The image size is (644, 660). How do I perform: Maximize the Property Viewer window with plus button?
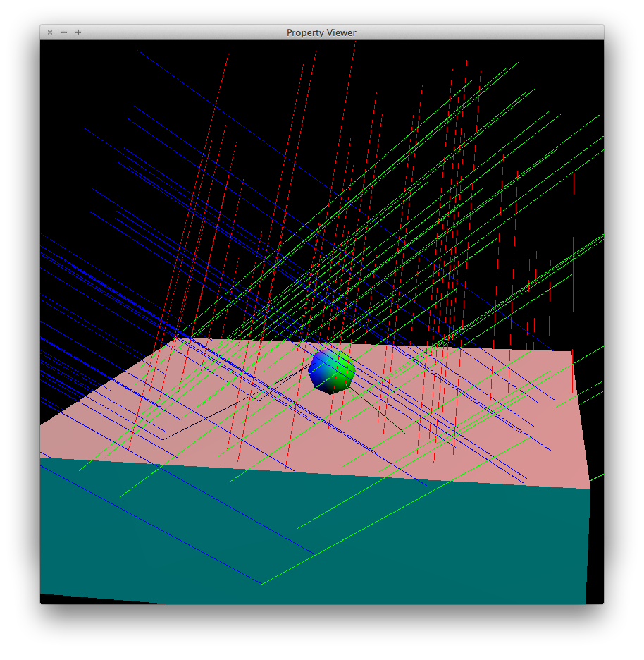(x=78, y=32)
